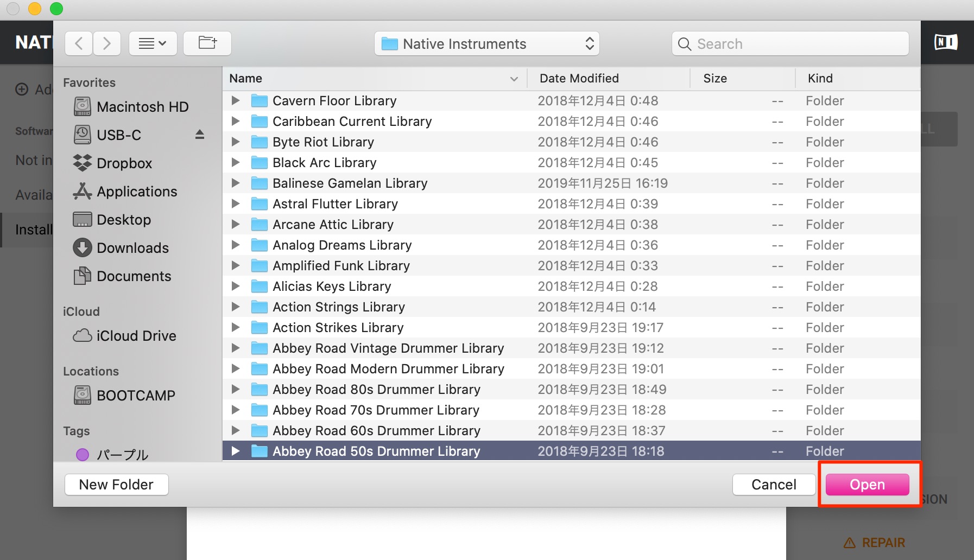Click the Search field
The height and width of the screenshot is (560, 974).
790,43
